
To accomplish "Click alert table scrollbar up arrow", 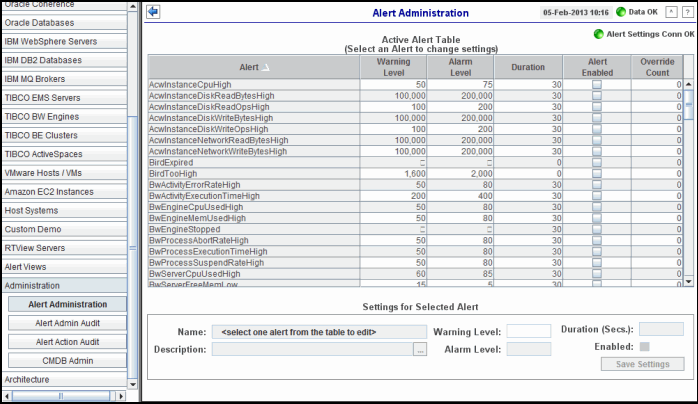I will [688, 84].
